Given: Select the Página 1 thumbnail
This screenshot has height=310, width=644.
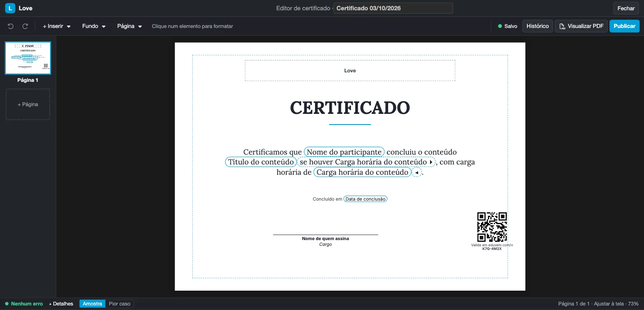Looking at the screenshot, I should [28, 58].
